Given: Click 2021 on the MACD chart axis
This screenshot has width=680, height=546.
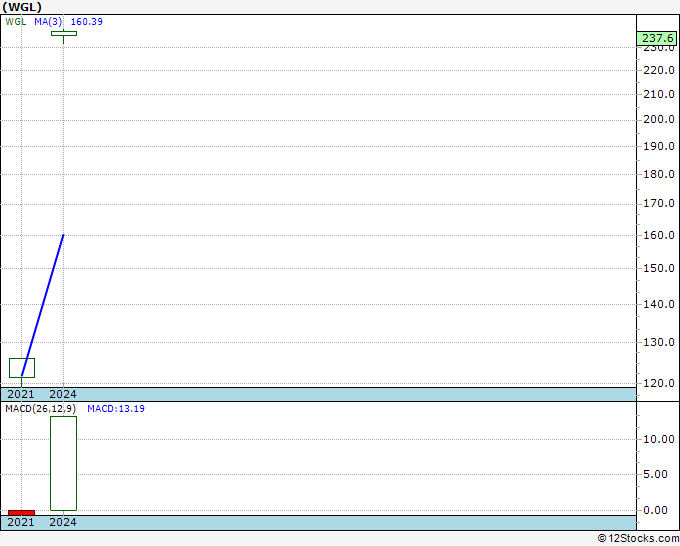Looking at the screenshot, I should (x=20, y=522).
